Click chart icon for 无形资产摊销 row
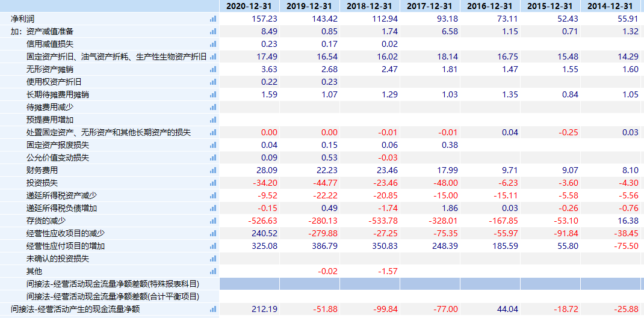This screenshot has width=644, height=318. 213,69
